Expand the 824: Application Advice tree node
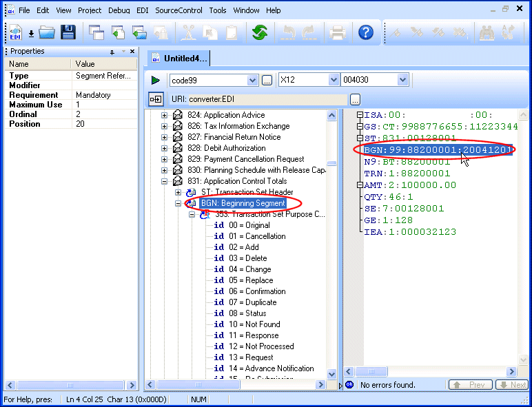This screenshot has height=407, width=532. 165,115
